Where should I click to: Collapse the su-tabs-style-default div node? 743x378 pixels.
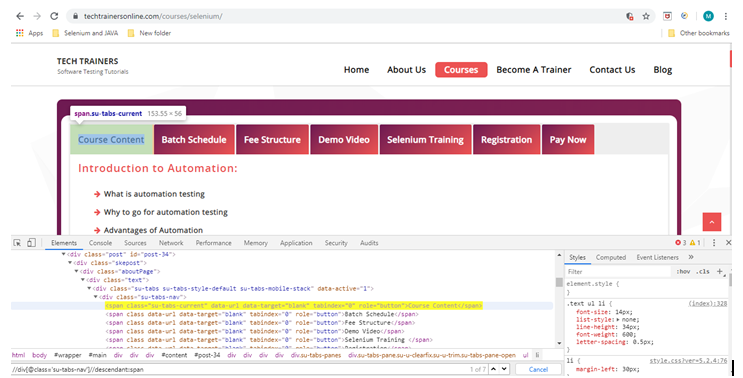[89, 288]
